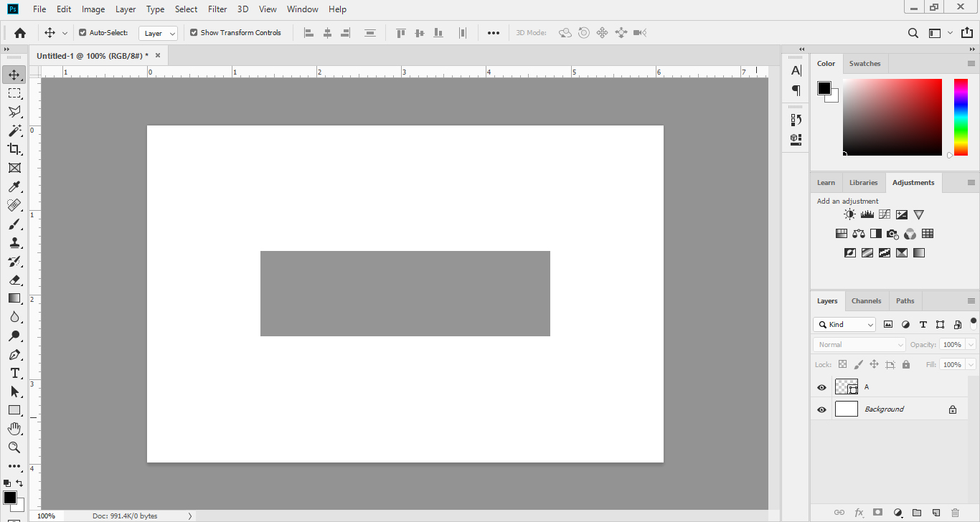Align left edges in options bar
Image resolution: width=980 pixels, height=522 pixels.
[x=309, y=32]
